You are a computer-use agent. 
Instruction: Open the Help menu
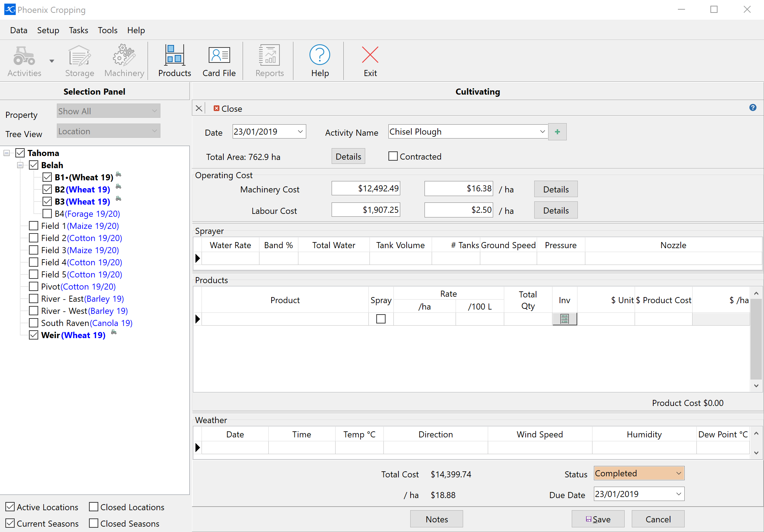136,30
